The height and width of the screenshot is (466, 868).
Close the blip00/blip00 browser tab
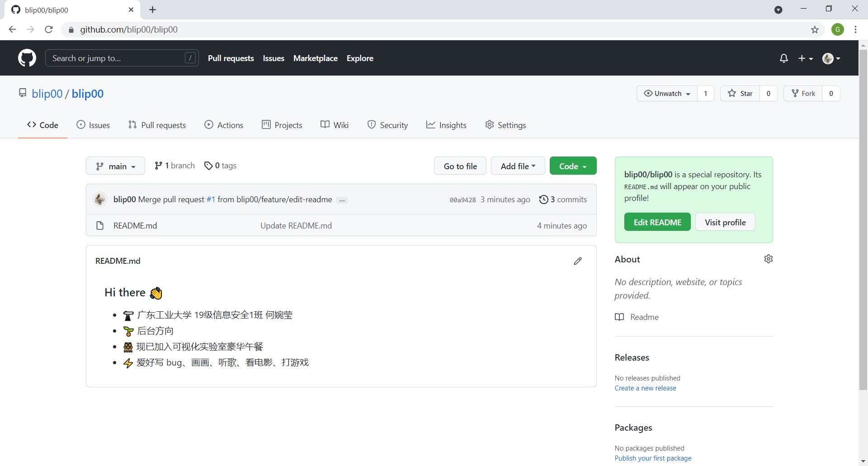coord(131,10)
